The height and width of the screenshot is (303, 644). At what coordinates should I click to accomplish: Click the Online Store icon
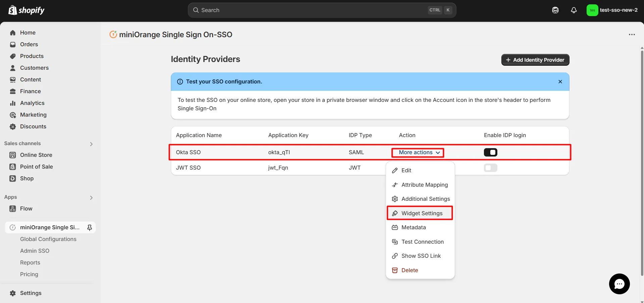click(x=13, y=155)
